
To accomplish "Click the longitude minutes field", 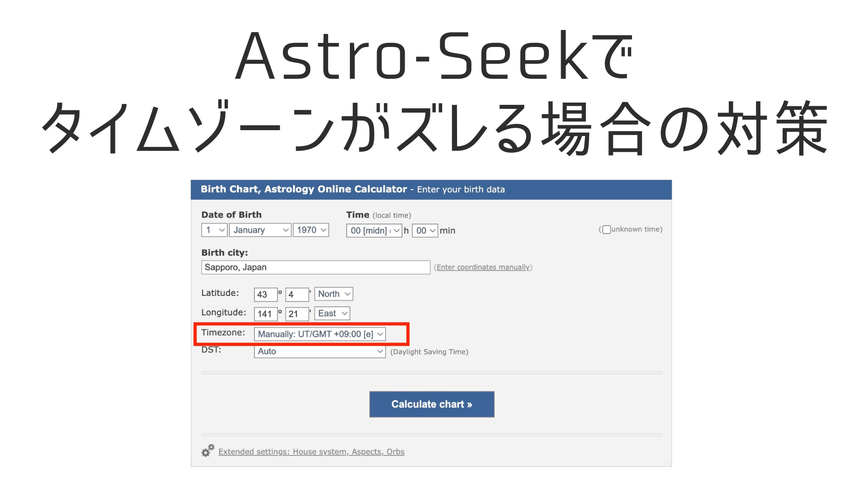I will 297,314.
